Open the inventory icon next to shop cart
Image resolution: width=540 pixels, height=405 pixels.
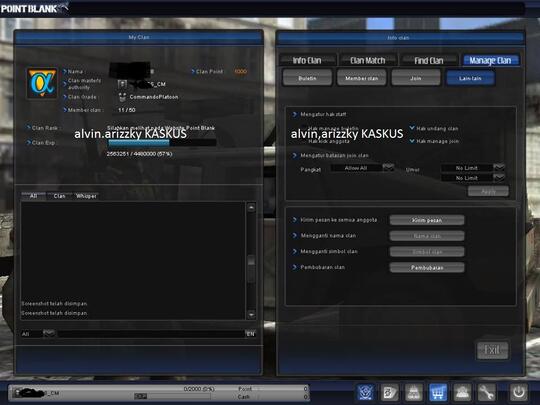tap(414, 392)
